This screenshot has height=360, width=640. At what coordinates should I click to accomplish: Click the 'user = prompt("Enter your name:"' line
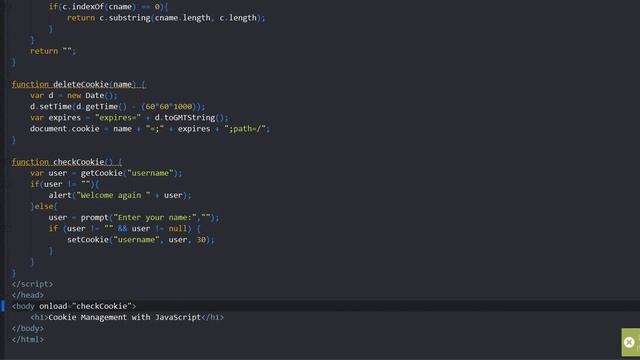[134, 217]
